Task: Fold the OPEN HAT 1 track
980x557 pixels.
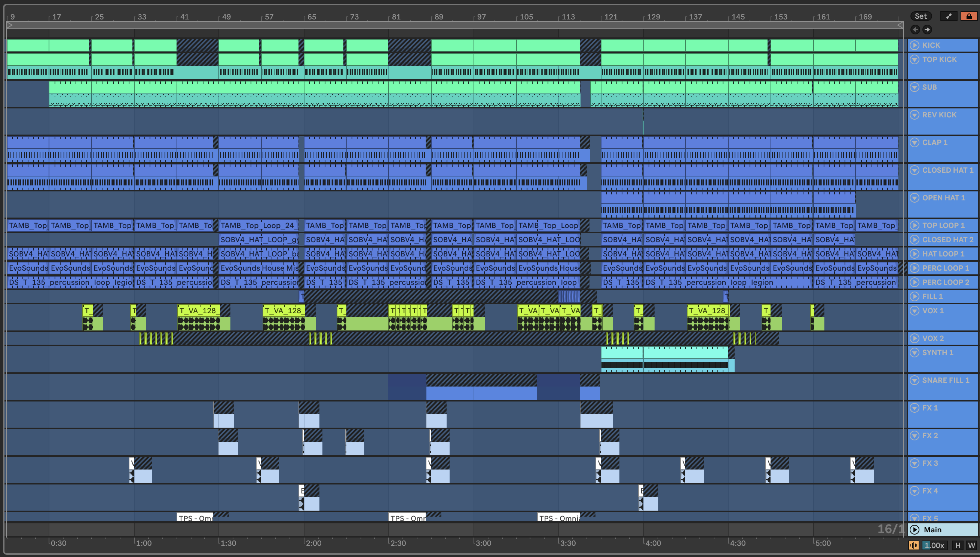Action: [915, 198]
